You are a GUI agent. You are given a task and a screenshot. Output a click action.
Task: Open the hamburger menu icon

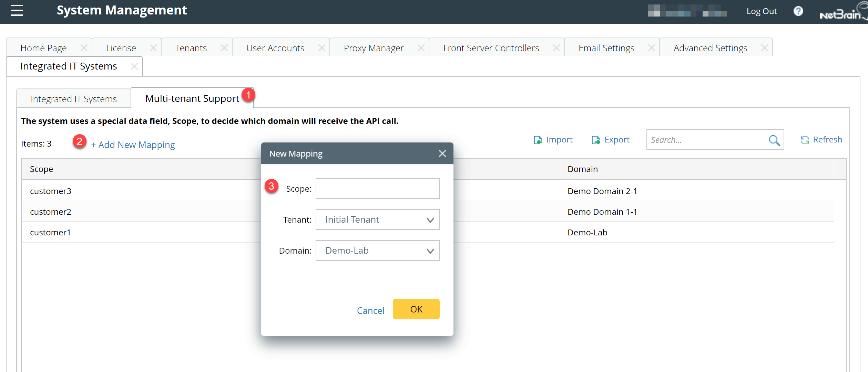point(17,10)
